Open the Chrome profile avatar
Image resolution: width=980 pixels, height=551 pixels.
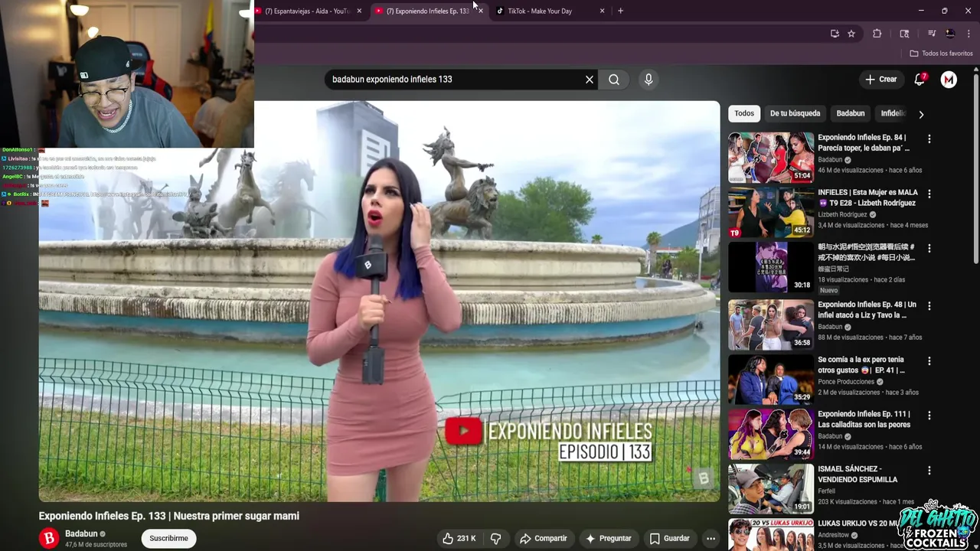(950, 34)
